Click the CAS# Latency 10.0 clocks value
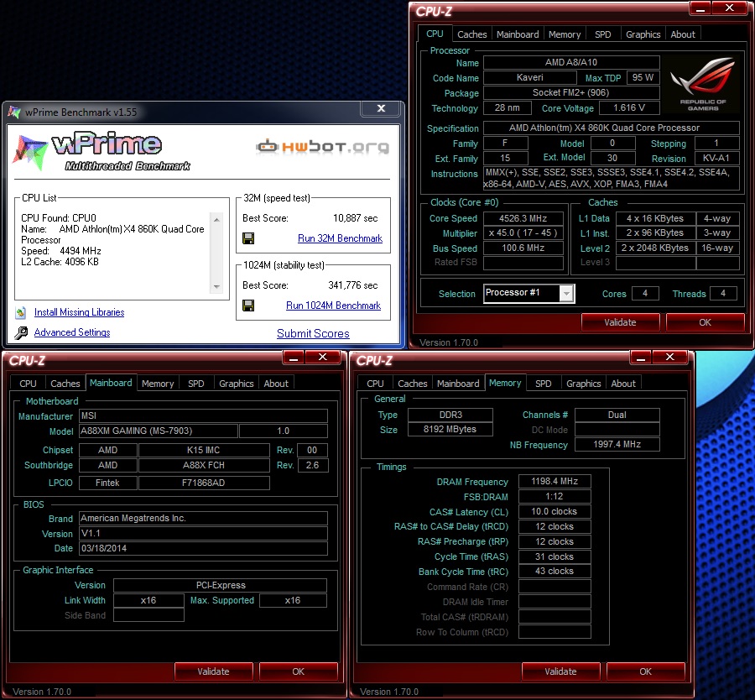The height and width of the screenshot is (700, 755). click(555, 511)
